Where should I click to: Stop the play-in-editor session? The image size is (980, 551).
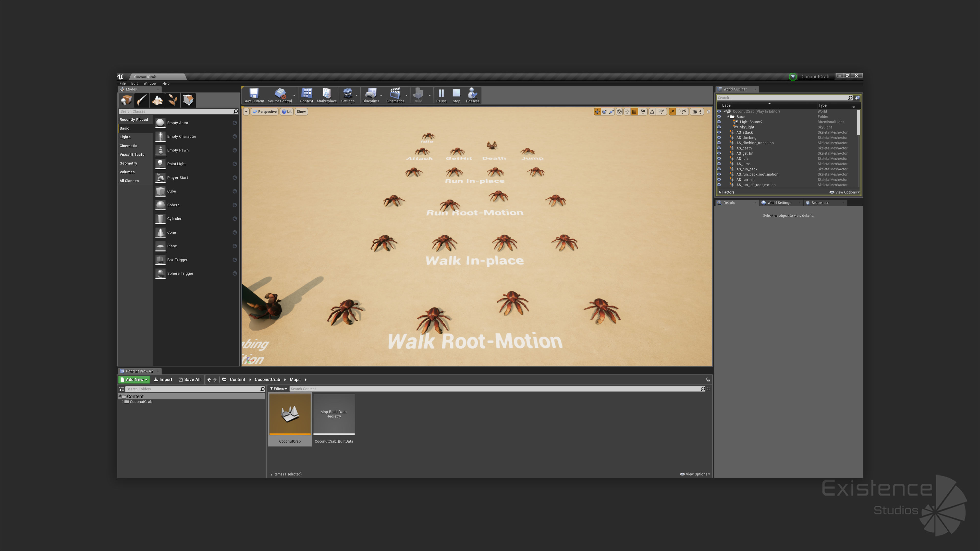456,95
